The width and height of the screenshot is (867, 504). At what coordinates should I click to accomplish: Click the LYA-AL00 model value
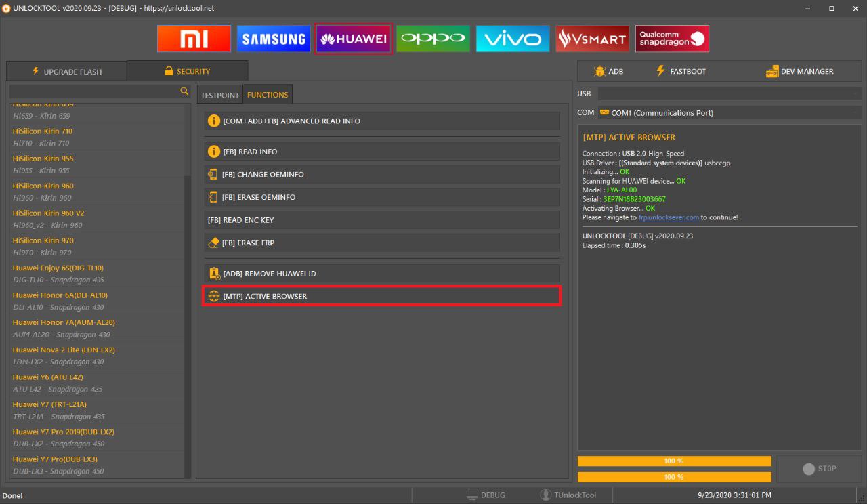[x=621, y=190]
